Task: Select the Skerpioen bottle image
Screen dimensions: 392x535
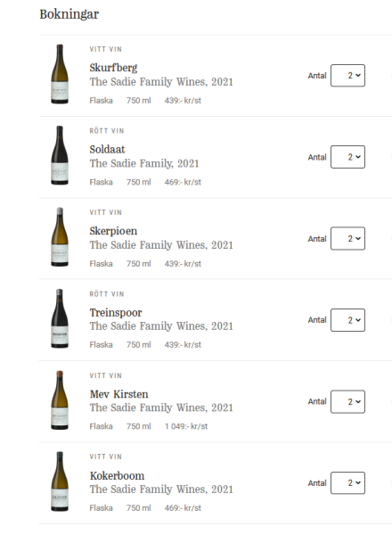Action: click(x=60, y=237)
